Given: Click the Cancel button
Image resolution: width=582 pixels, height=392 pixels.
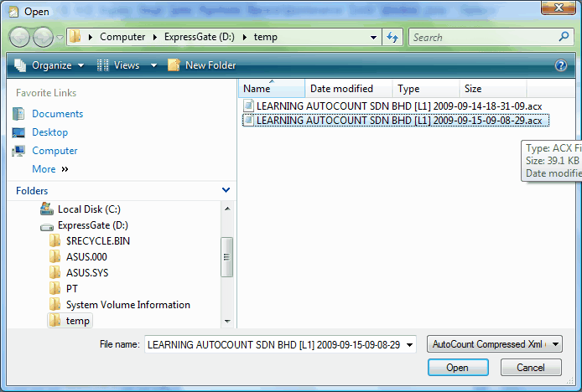Looking at the screenshot, I should click(531, 368).
